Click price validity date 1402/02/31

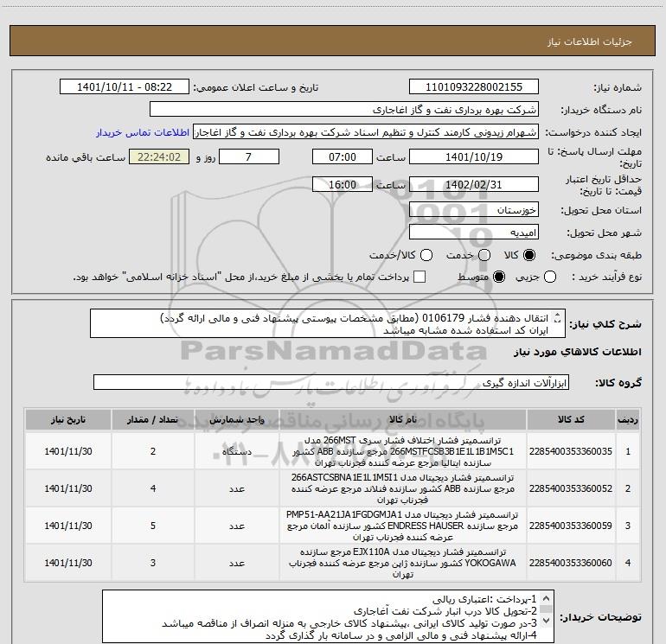(x=474, y=185)
